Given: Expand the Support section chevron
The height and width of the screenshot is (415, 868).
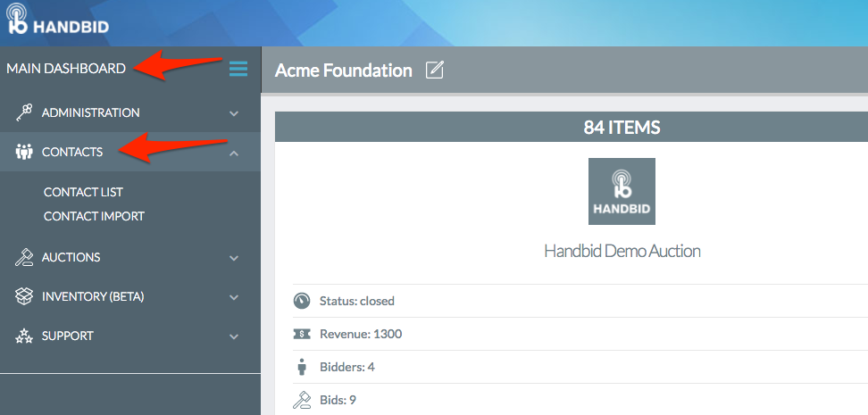Looking at the screenshot, I should pos(234,336).
